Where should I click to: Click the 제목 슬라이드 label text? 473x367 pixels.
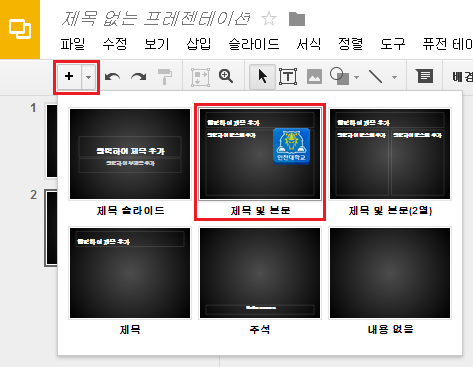coord(130,211)
